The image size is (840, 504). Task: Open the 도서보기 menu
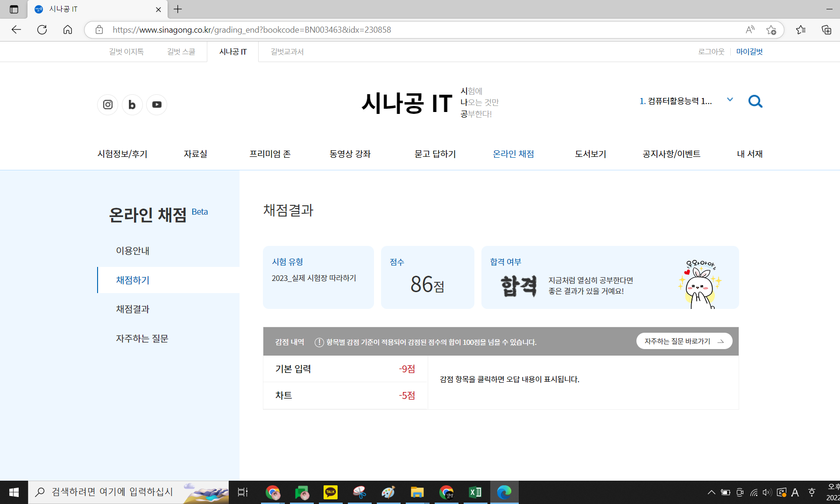pyautogui.click(x=590, y=154)
